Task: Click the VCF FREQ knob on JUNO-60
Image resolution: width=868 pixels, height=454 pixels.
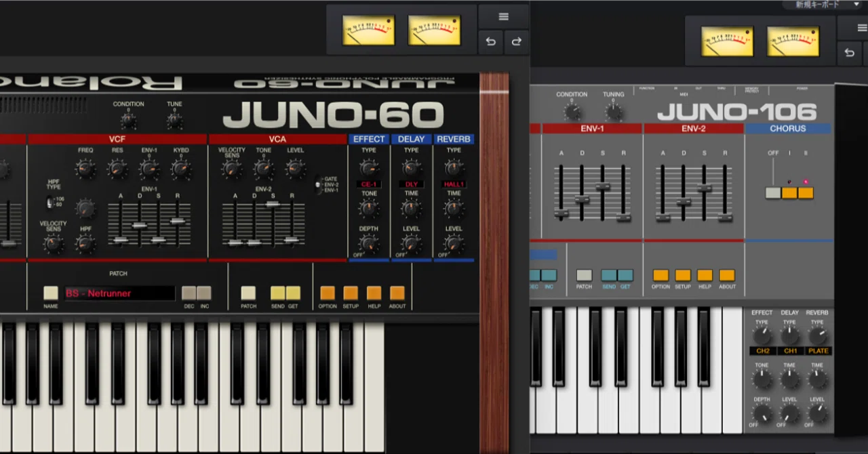Action: click(85, 169)
